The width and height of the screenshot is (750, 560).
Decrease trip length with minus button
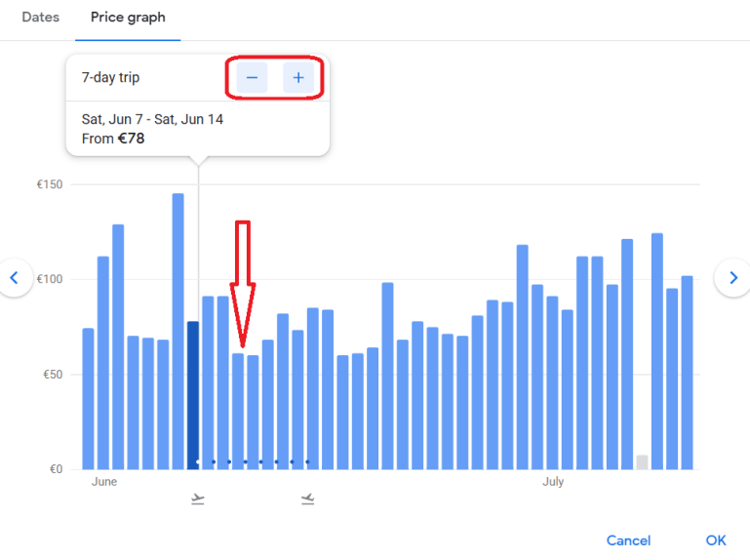[x=252, y=78]
